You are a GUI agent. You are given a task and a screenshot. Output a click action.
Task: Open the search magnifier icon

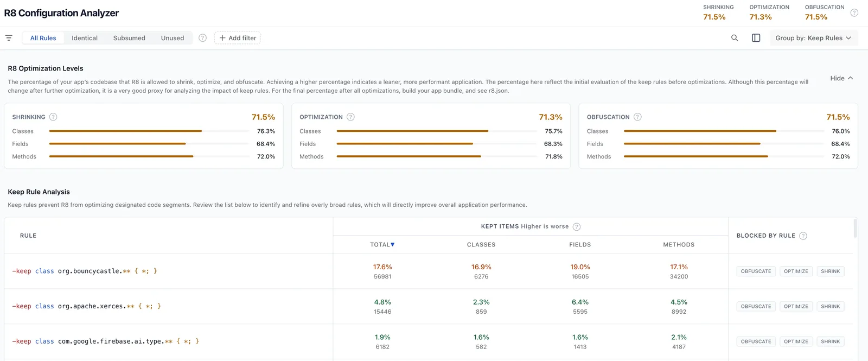pos(735,38)
